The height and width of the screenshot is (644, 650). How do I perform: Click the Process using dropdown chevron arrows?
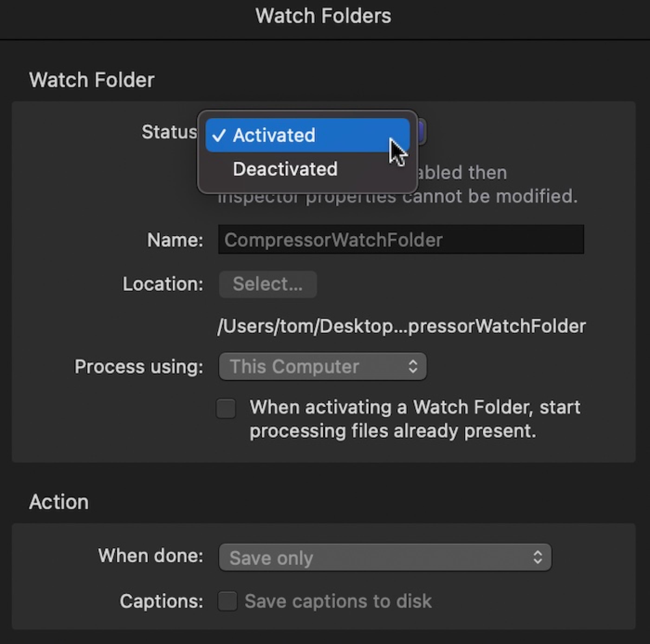(x=413, y=366)
